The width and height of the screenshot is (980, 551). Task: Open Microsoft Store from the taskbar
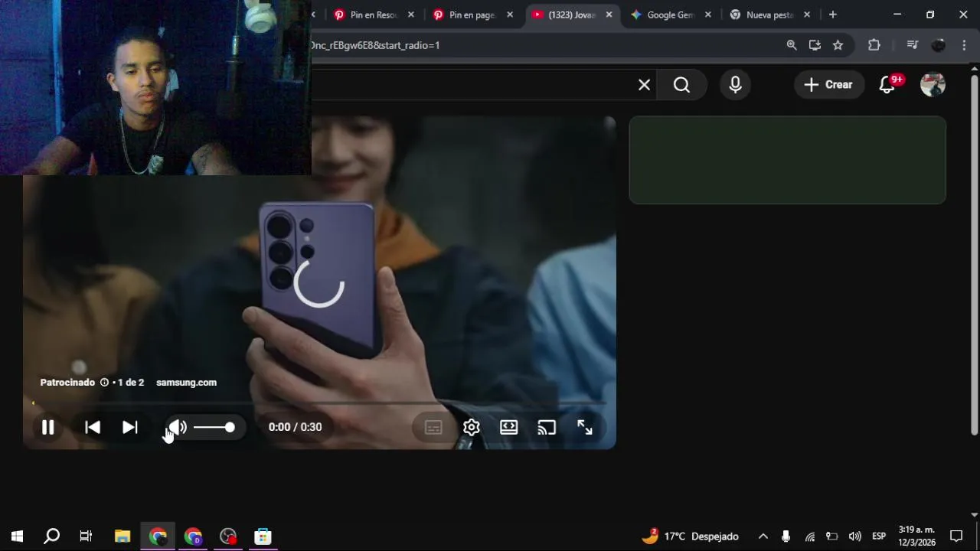point(263,536)
